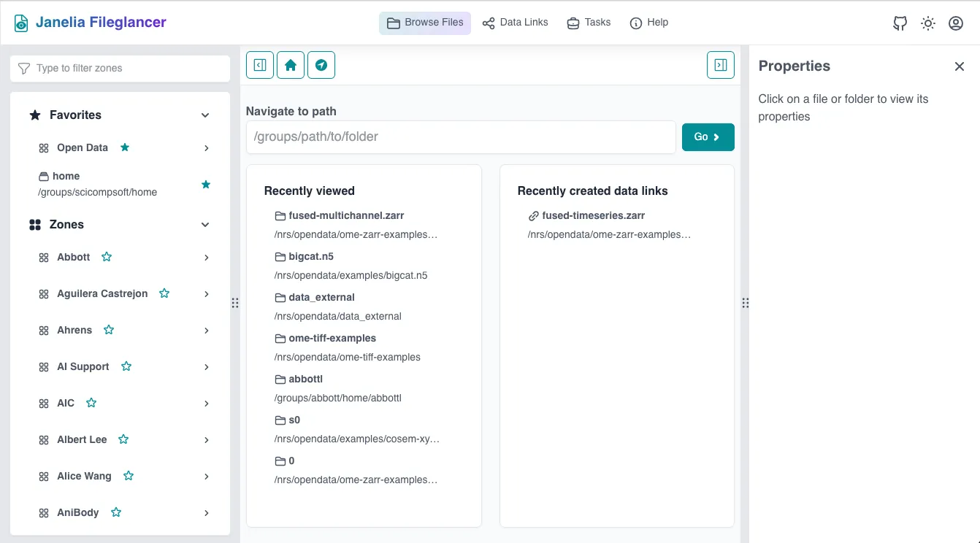This screenshot has width=980, height=543.
Task: Open the user profile icon
Action: tap(955, 23)
